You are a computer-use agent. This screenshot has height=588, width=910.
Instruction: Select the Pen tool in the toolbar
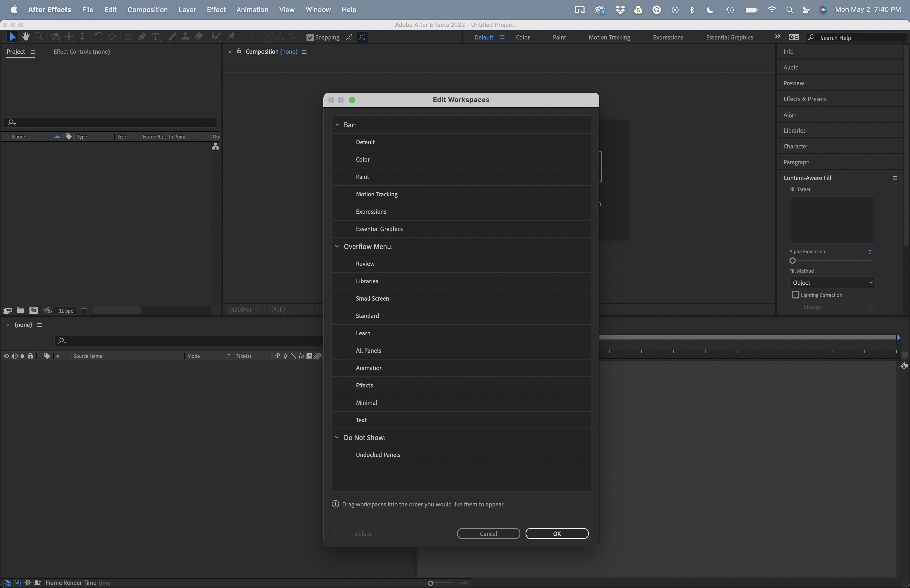pyautogui.click(x=143, y=36)
